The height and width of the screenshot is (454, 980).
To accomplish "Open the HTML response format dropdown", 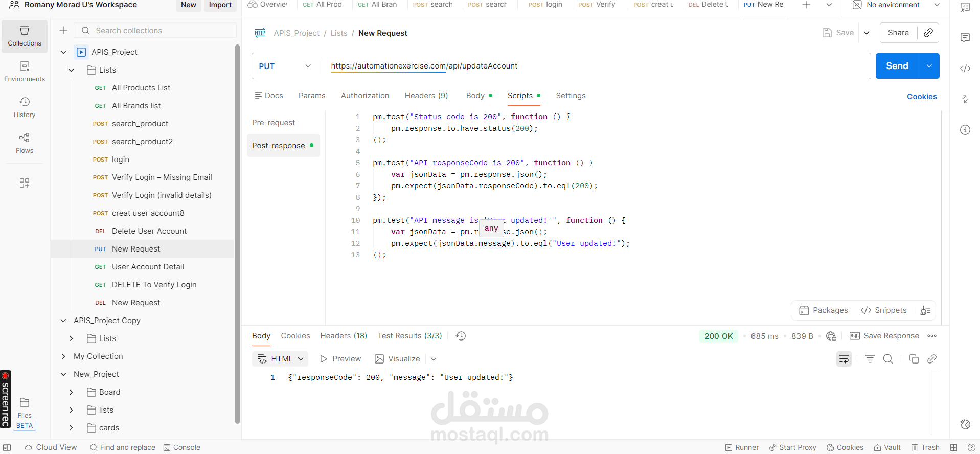I will tap(280, 359).
